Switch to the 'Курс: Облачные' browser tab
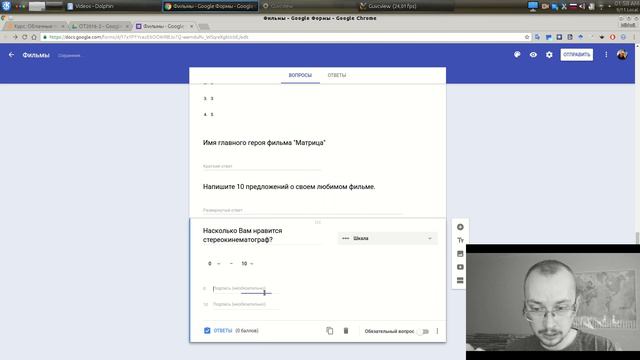This screenshot has width=640, height=360. pyautogui.click(x=35, y=26)
